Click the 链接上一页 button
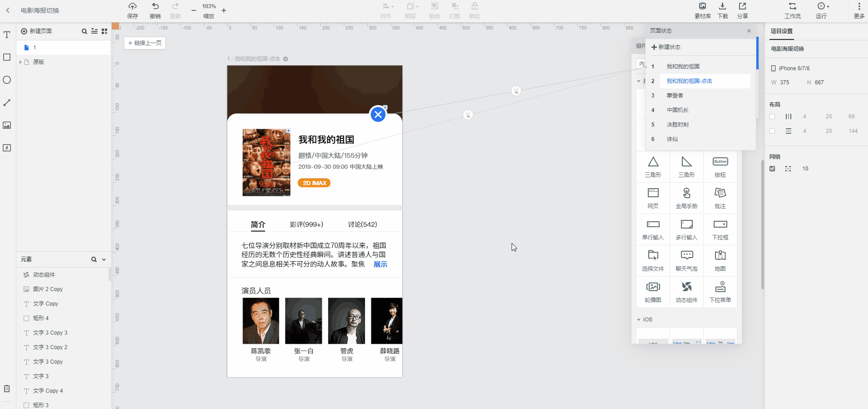Viewport: 868px width, 409px height. point(145,43)
